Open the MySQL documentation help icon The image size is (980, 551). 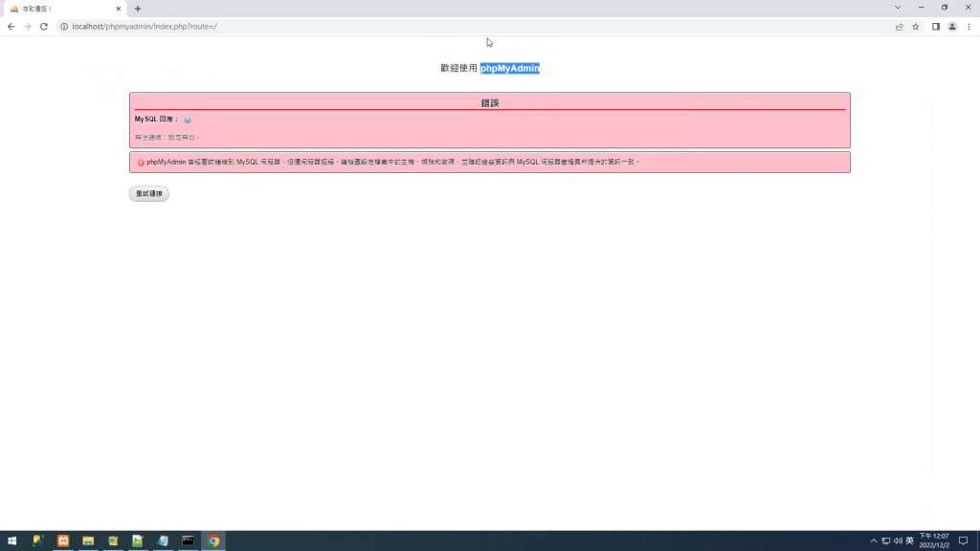[x=187, y=120]
